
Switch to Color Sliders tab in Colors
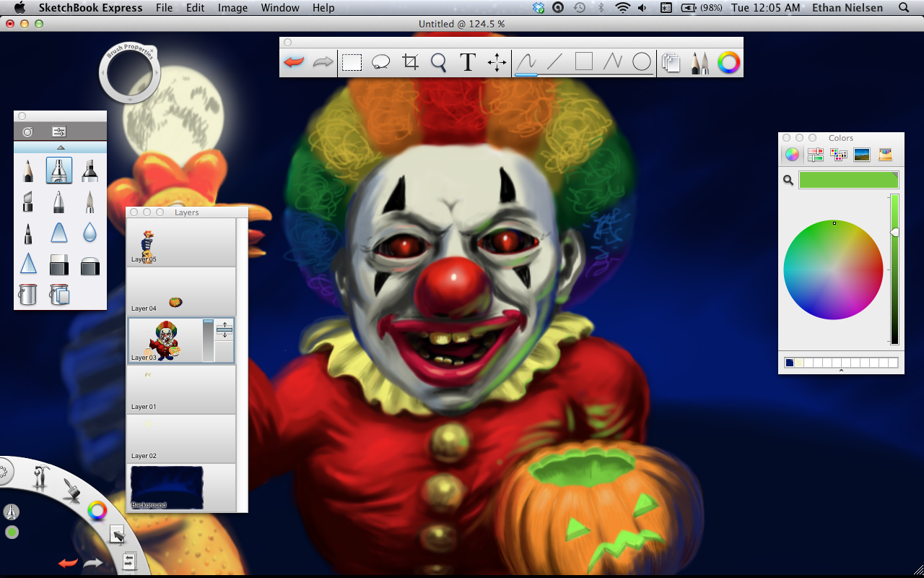(x=815, y=155)
